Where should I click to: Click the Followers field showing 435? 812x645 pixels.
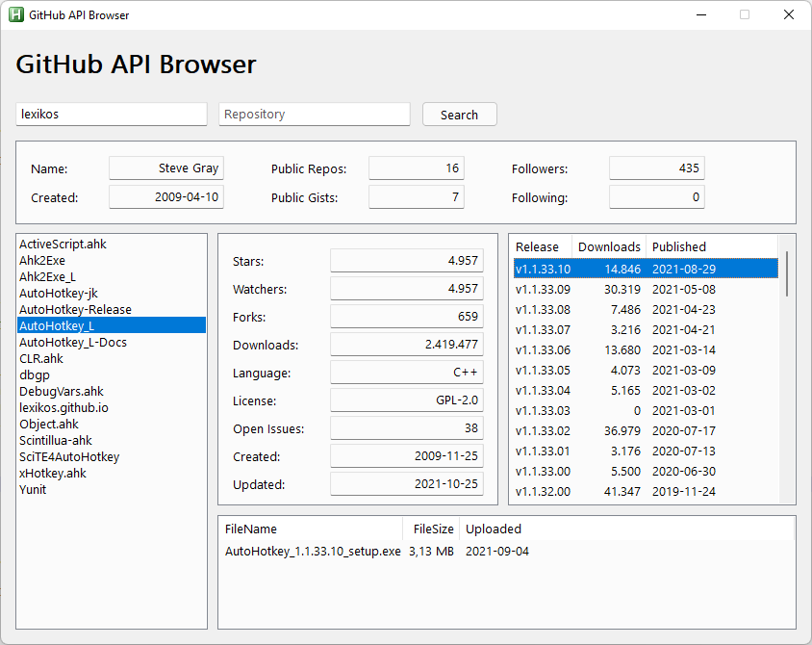point(657,168)
